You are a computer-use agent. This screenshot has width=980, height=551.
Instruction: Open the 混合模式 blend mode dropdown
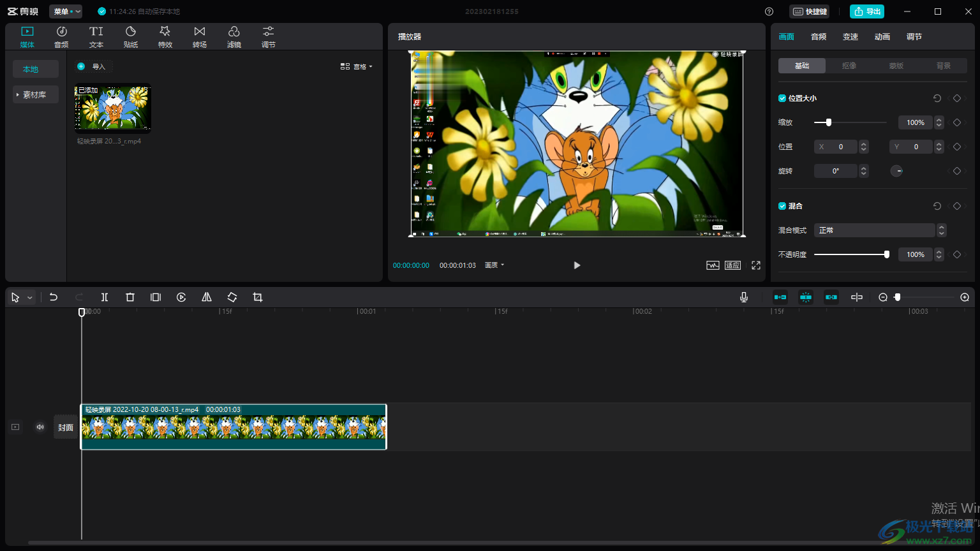[880, 230]
